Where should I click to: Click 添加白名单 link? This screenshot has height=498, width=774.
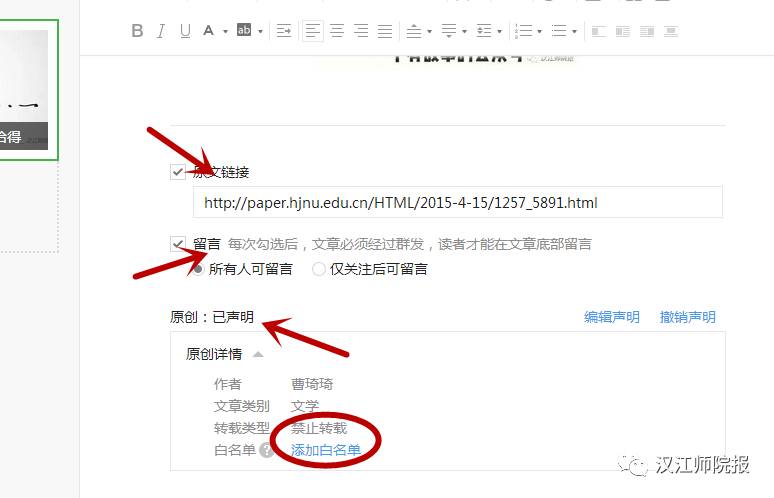point(325,450)
